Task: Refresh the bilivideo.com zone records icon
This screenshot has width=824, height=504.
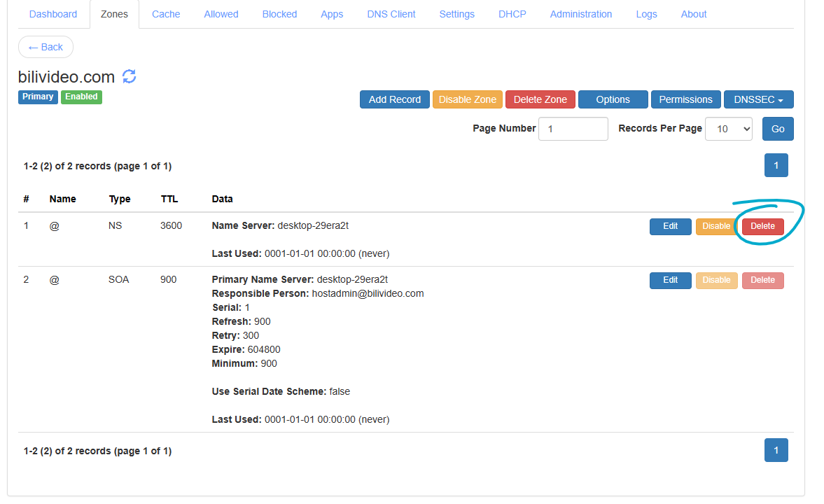Action: coord(130,77)
